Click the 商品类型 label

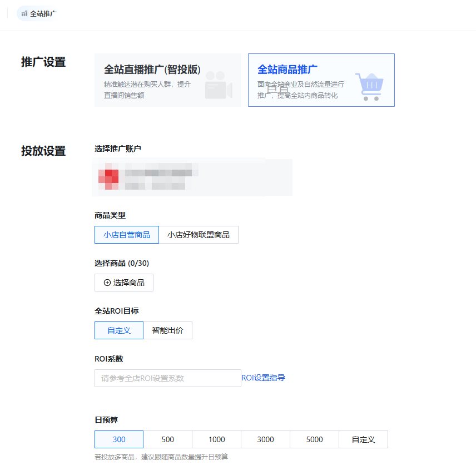pos(110,216)
